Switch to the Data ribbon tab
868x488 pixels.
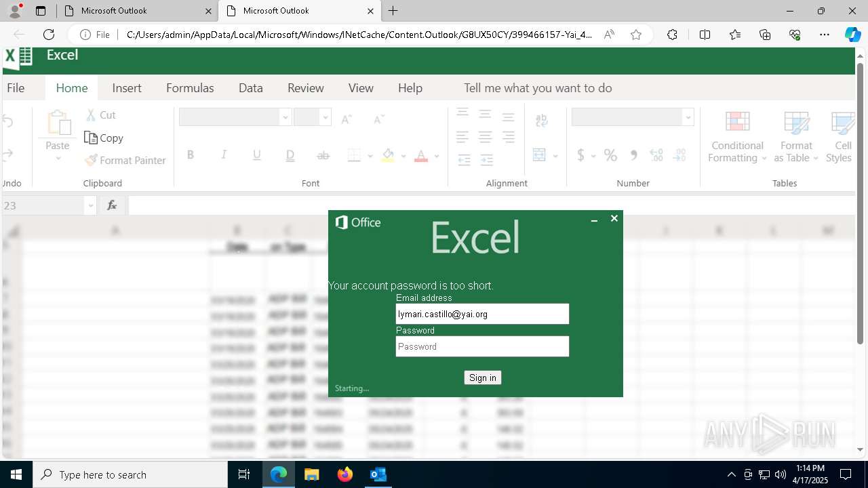[250, 88]
